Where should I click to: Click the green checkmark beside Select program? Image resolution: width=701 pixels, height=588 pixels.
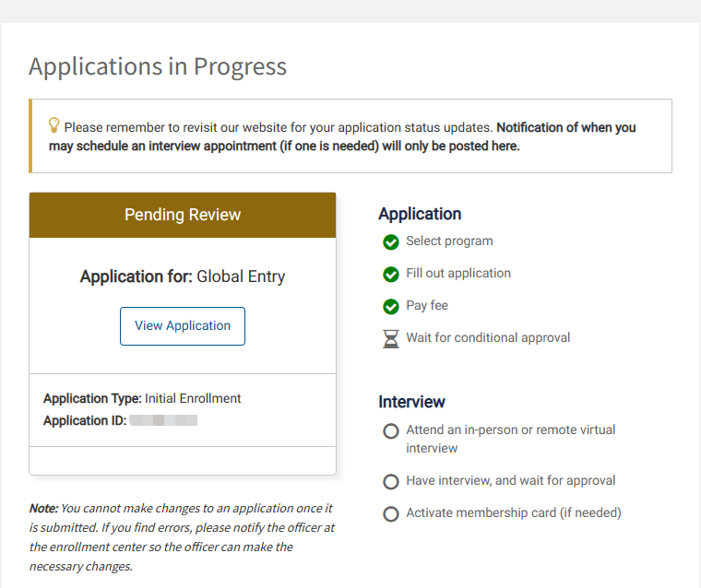391,242
